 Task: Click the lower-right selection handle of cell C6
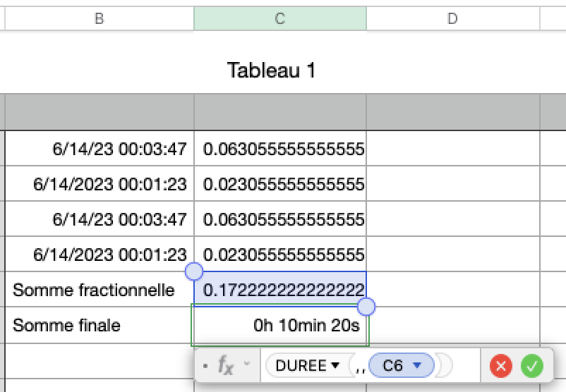pyautogui.click(x=366, y=307)
